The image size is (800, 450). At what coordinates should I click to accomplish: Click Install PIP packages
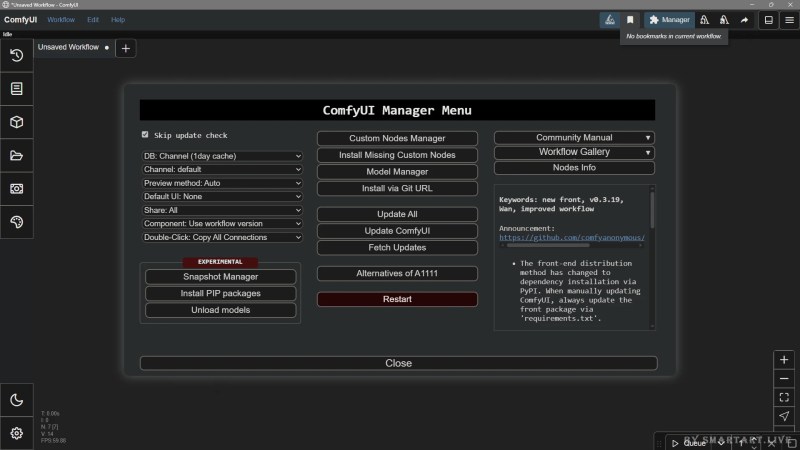220,293
